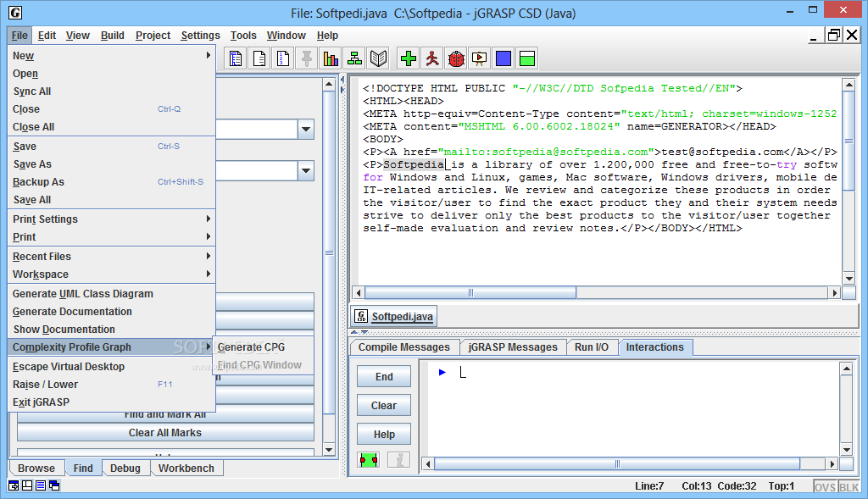Toggle line numbers page icon

point(283,58)
